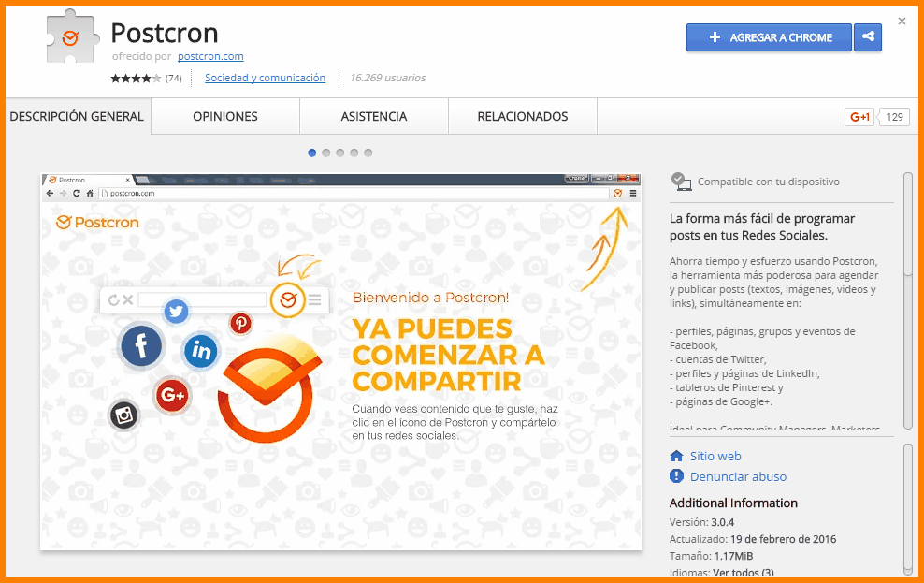Screen dimensions: 924x583
Task: Select the second carousel dot
Action: click(x=325, y=153)
